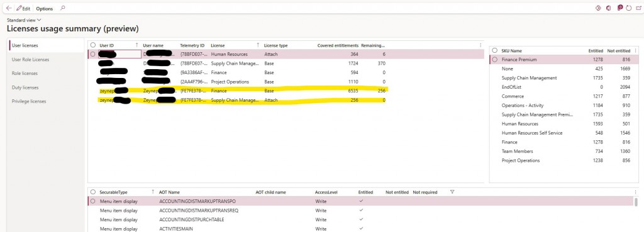The height and width of the screenshot is (232, 644).
Task: Open the page in new window icon
Action: pyautogui.click(x=638, y=8)
